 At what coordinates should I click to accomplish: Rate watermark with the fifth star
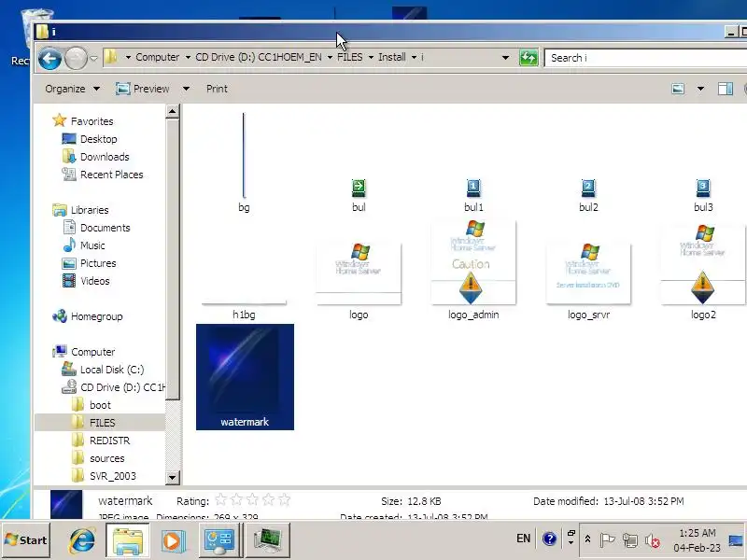pos(285,500)
